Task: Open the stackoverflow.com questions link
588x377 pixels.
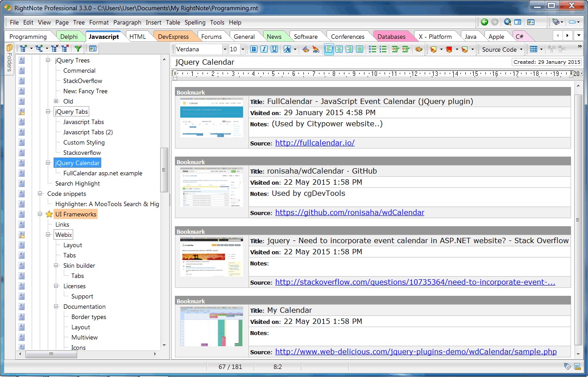Action: [x=415, y=282]
